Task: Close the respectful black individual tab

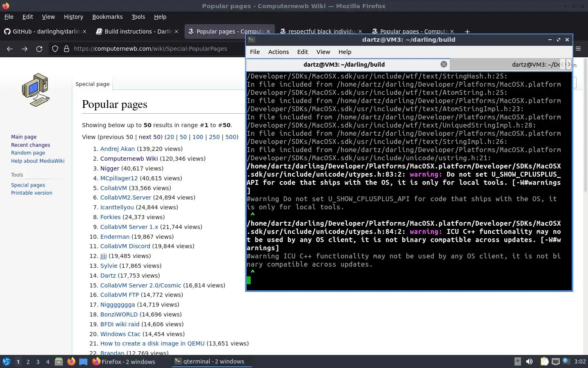Action: click(360, 31)
